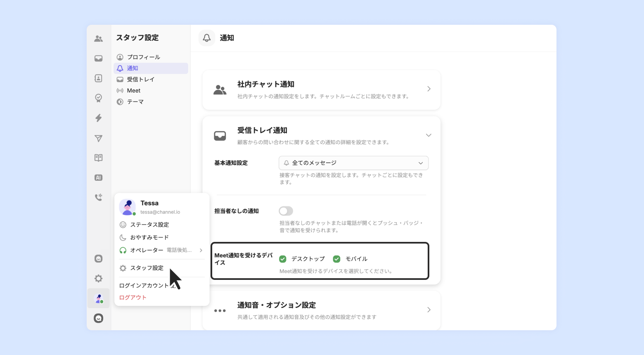The width and height of the screenshot is (644, 355).
Task: Choose ステータス設定 in profile popup
Action: (x=161, y=225)
